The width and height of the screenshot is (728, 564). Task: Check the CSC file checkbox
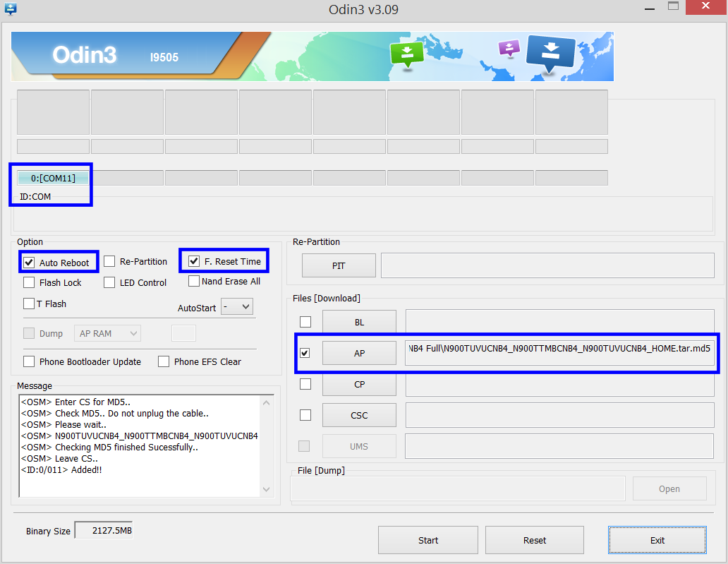point(305,415)
